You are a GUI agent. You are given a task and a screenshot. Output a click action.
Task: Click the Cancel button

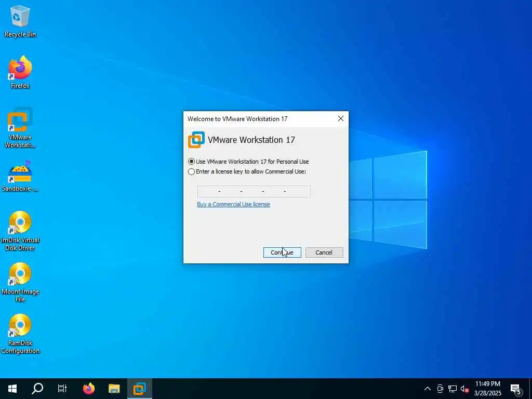coord(324,252)
